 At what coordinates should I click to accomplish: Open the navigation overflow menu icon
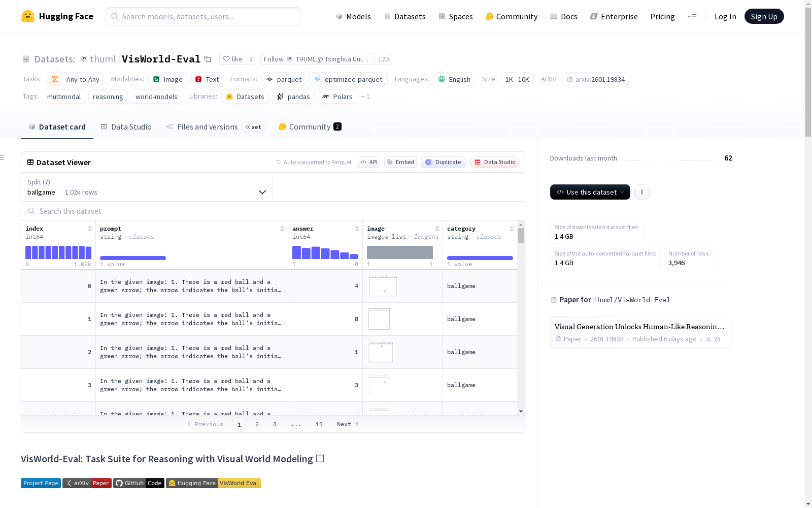pos(692,16)
